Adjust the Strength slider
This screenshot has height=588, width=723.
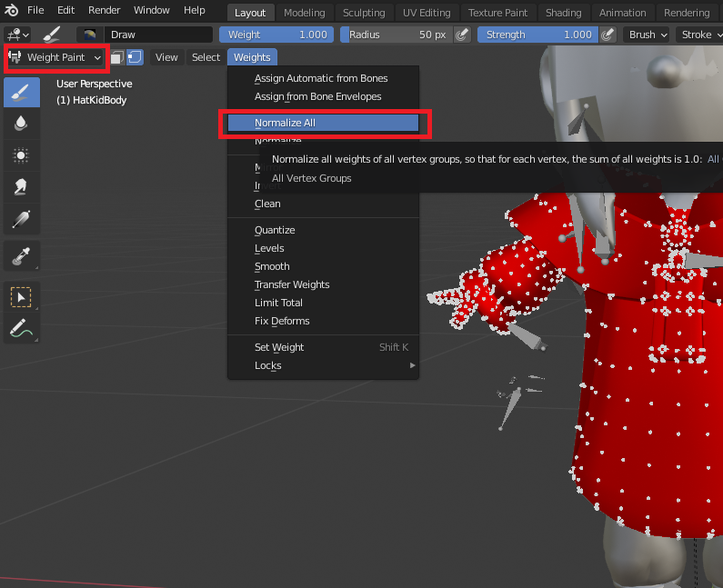pyautogui.click(x=538, y=35)
